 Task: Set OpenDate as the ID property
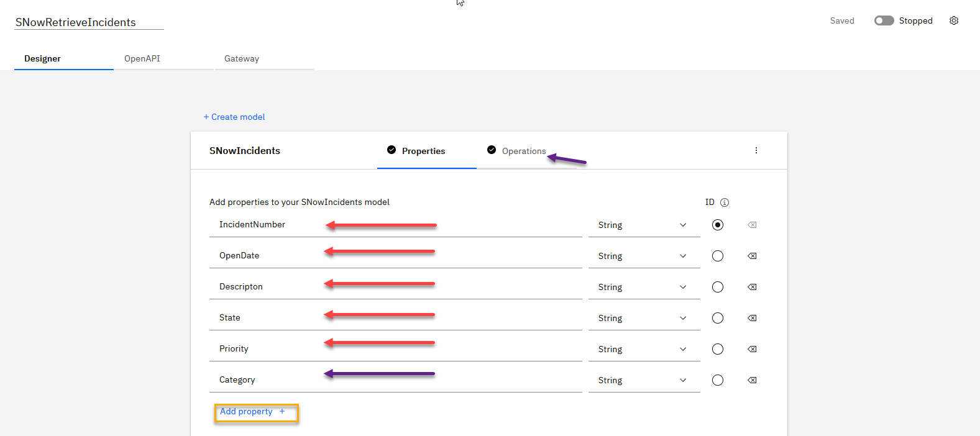tap(718, 256)
